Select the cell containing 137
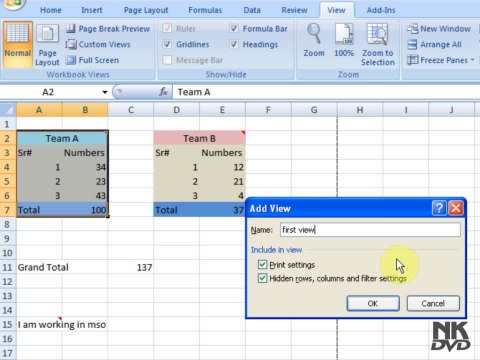Image resolution: width=480 pixels, height=360 pixels. pos(131,267)
